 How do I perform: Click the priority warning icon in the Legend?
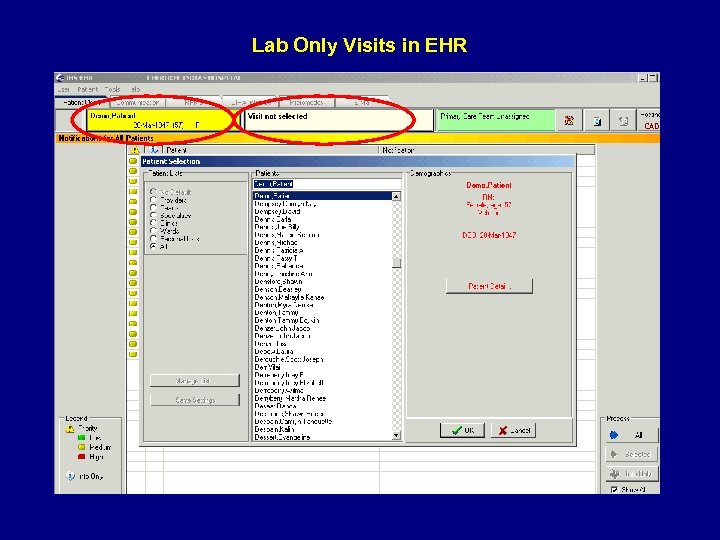(70, 428)
